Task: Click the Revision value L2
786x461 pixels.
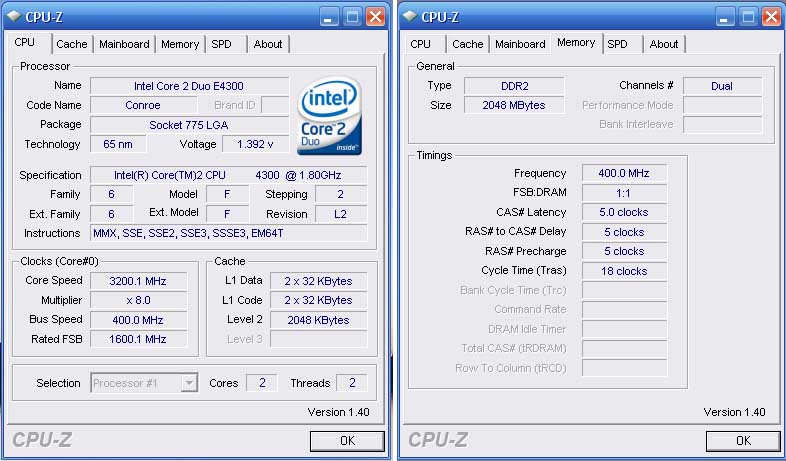Action: coord(341,214)
